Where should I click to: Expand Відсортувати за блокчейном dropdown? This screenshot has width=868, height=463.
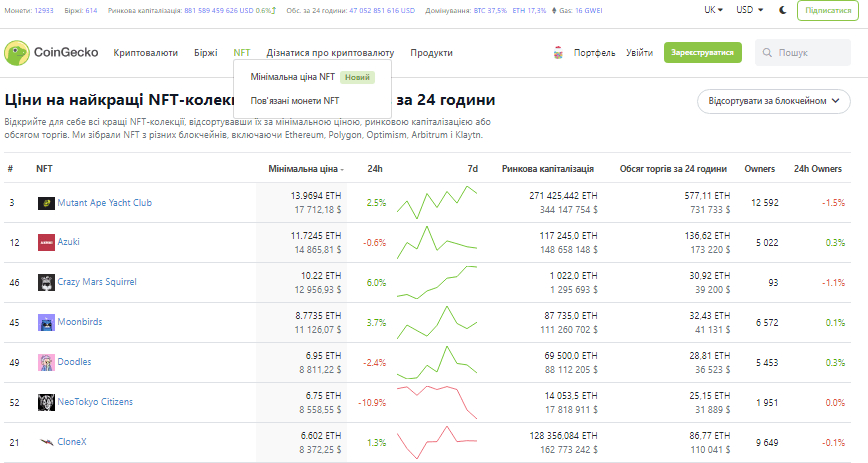click(x=773, y=101)
